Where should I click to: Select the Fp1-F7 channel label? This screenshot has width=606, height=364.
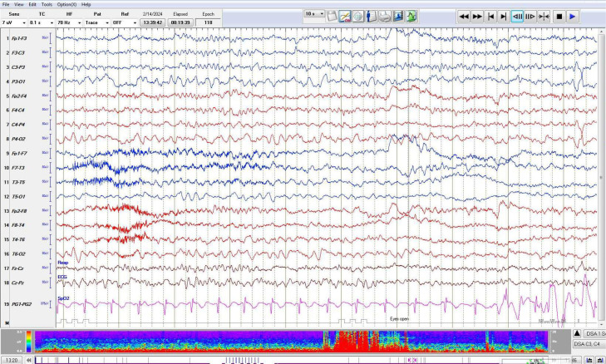[x=19, y=154]
